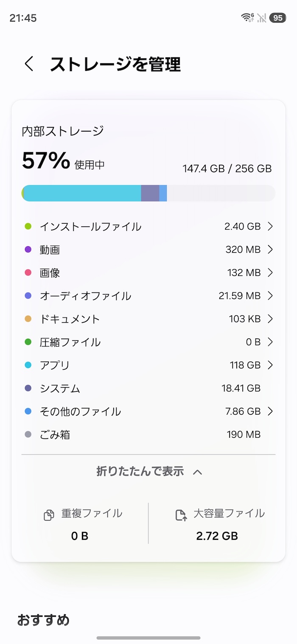Tap the storage usage progress bar

(x=148, y=193)
